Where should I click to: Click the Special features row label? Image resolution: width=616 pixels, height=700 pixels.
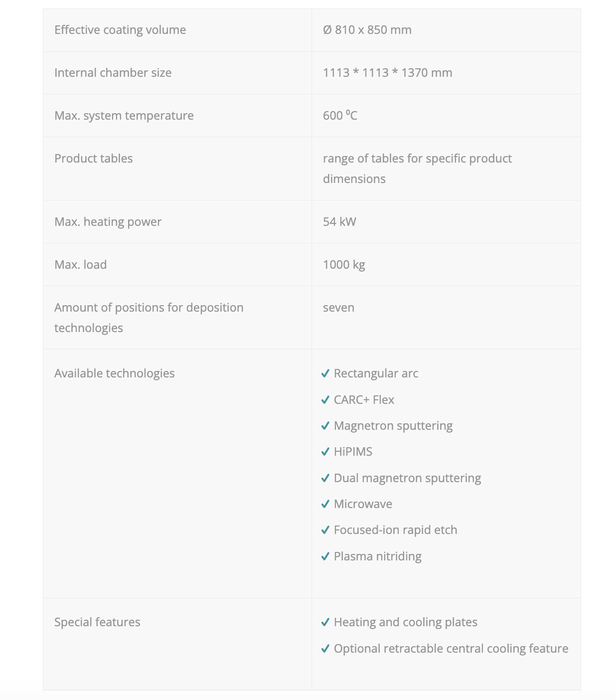click(x=97, y=622)
